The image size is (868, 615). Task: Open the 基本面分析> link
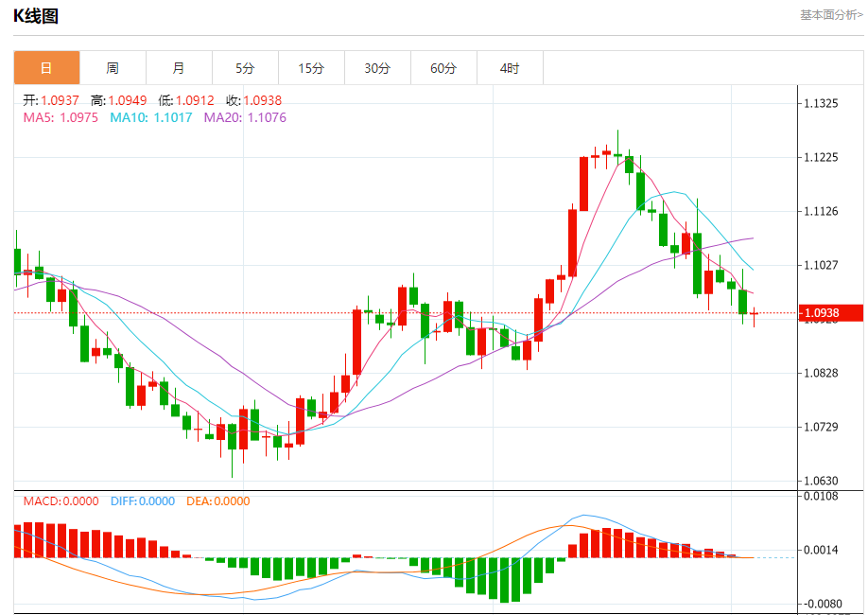tap(831, 15)
